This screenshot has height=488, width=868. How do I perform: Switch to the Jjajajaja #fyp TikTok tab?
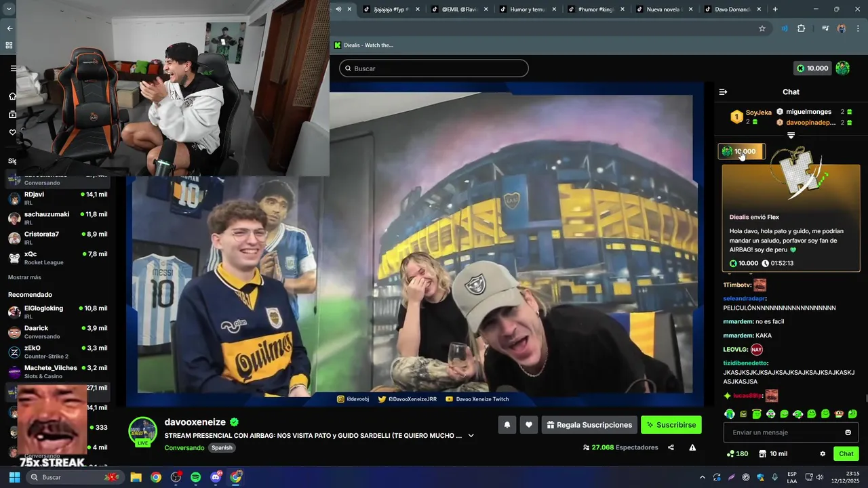tap(391, 9)
